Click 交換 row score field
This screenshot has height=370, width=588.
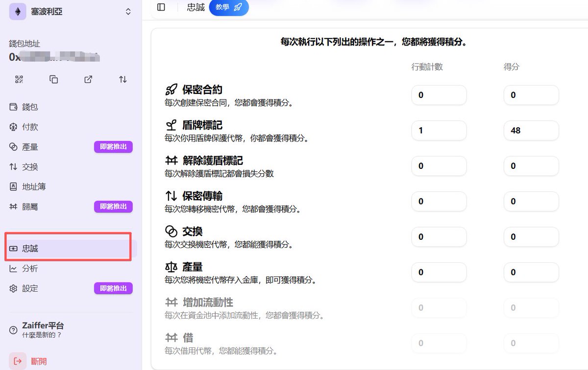[531, 237]
